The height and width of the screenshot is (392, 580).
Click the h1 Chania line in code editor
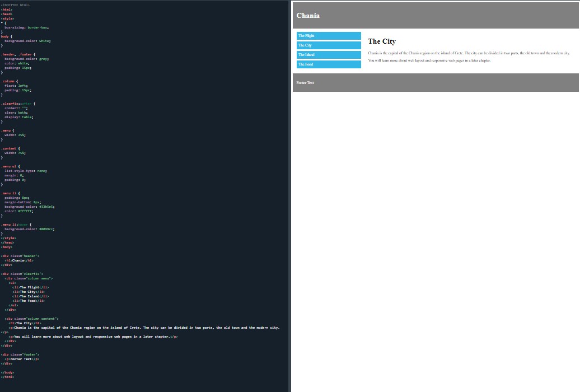(20, 260)
